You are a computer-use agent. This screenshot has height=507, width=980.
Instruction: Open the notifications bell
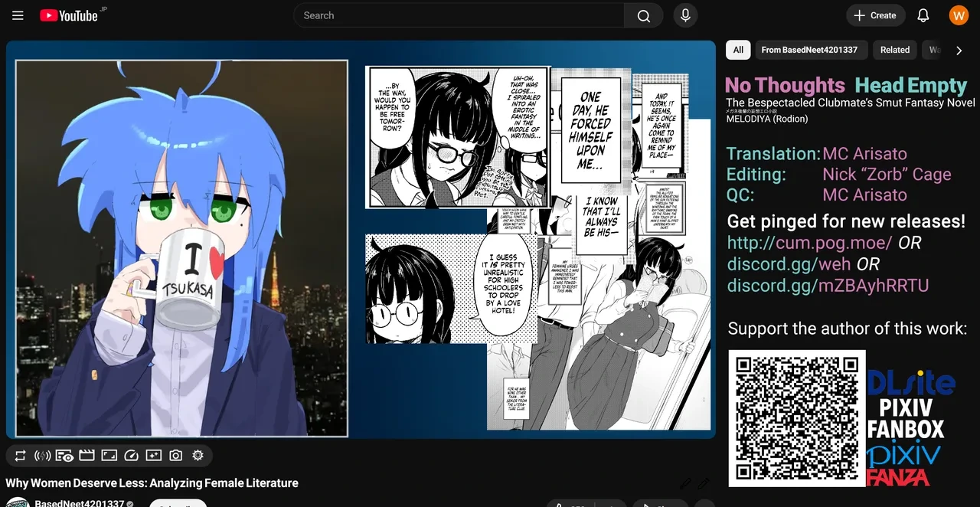point(923,15)
